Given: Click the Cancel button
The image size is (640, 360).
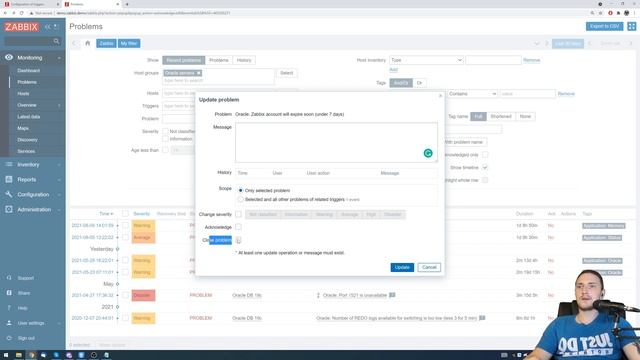Looking at the screenshot, I should pos(429,267).
